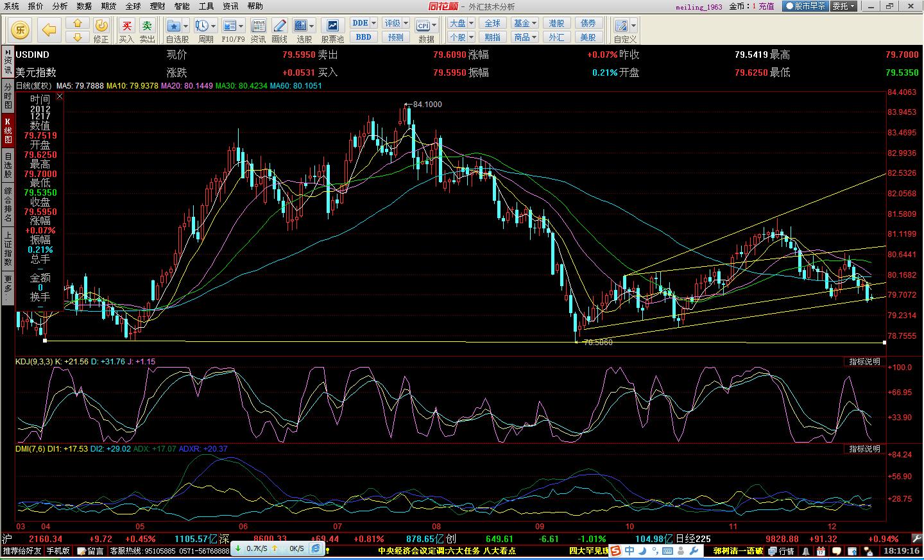This screenshot has width=924, height=560.
Task: Click the 股市早茶 button
Action: (806, 6)
